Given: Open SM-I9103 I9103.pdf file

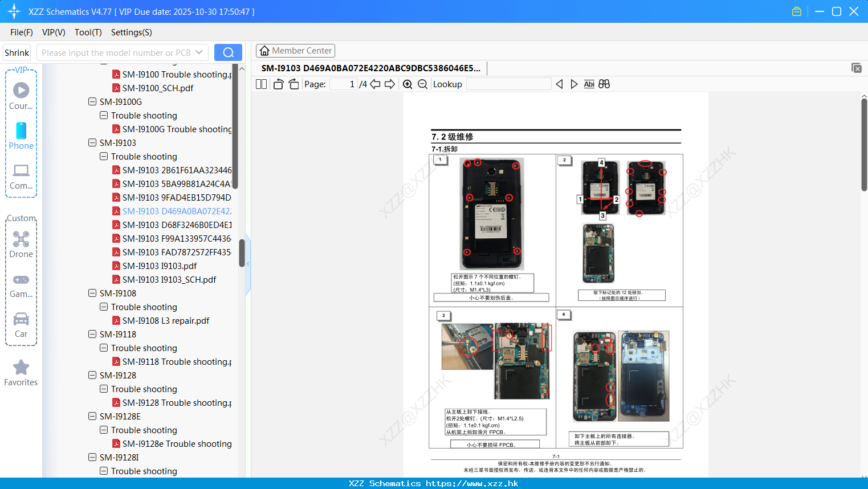Looking at the screenshot, I should [160, 266].
